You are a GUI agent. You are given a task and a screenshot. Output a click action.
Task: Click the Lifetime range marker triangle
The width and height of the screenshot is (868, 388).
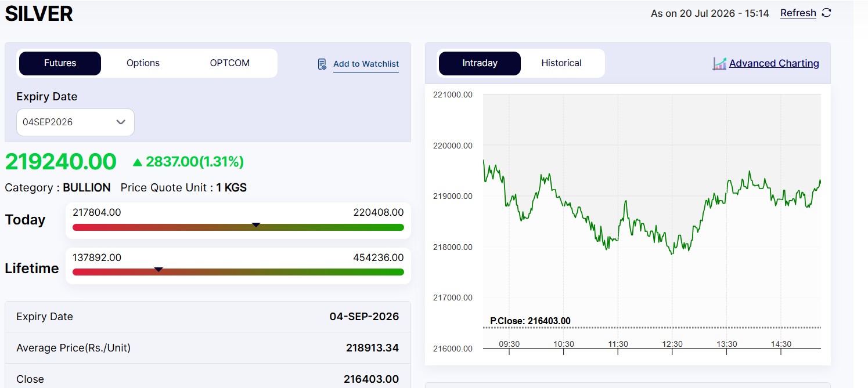pos(159,269)
